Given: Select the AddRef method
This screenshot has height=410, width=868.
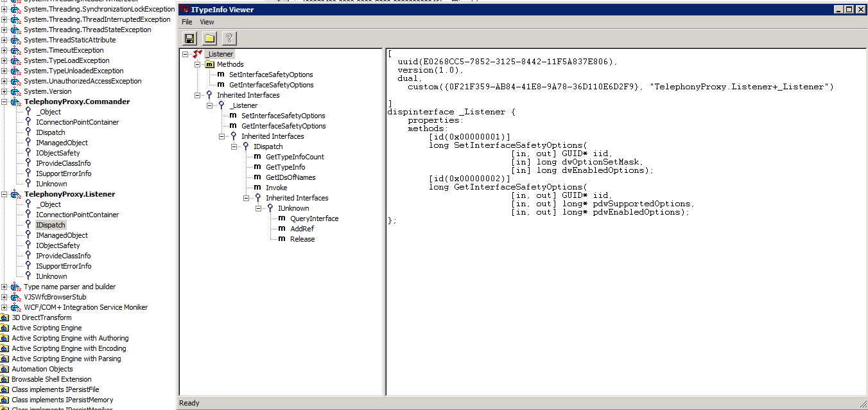Looking at the screenshot, I should click(302, 229).
